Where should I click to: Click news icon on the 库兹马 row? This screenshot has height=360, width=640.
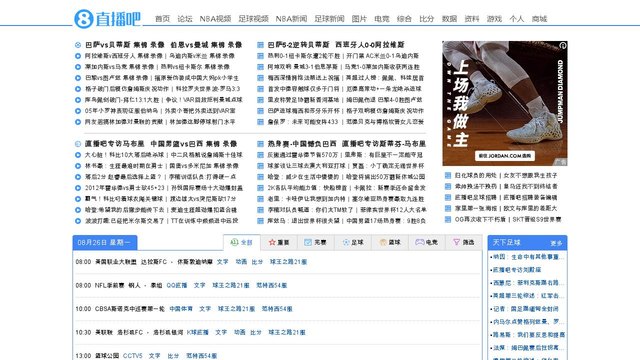coord(260,221)
